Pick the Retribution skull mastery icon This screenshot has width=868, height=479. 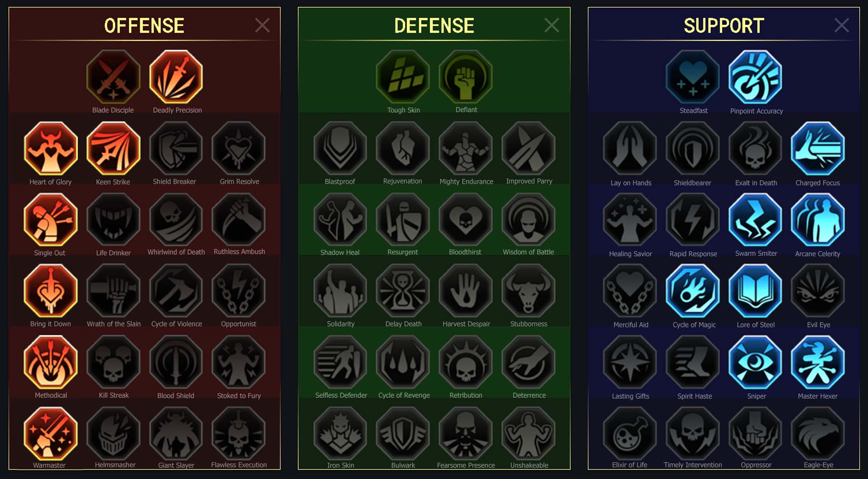coord(466,362)
